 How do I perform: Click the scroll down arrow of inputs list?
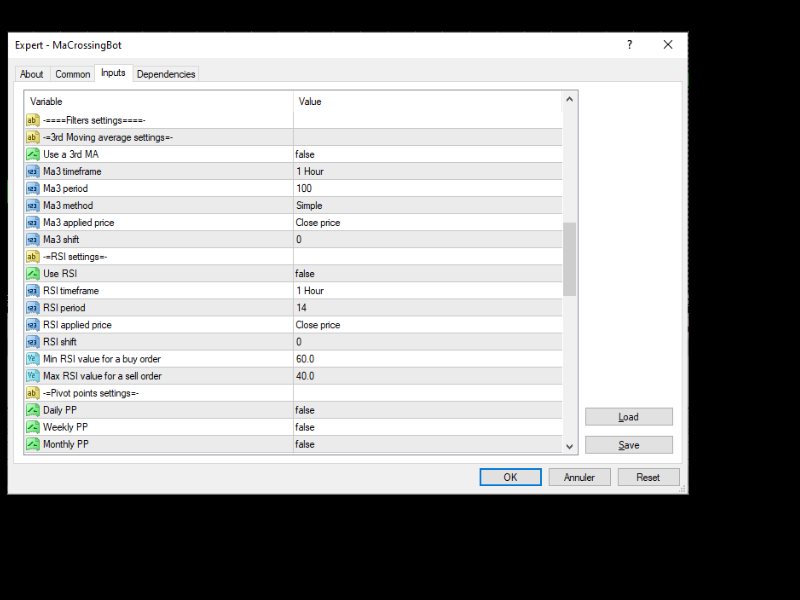click(x=569, y=446)
